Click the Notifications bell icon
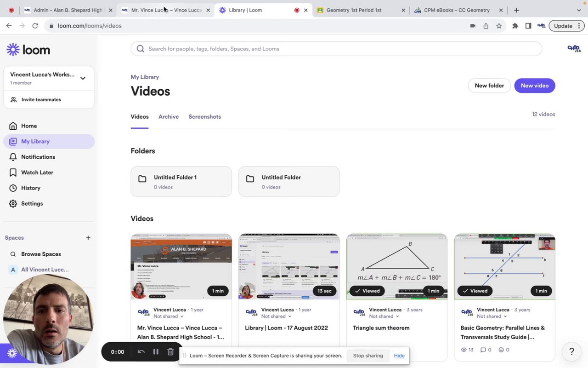588x368 pixels. [x=13, y=157]
